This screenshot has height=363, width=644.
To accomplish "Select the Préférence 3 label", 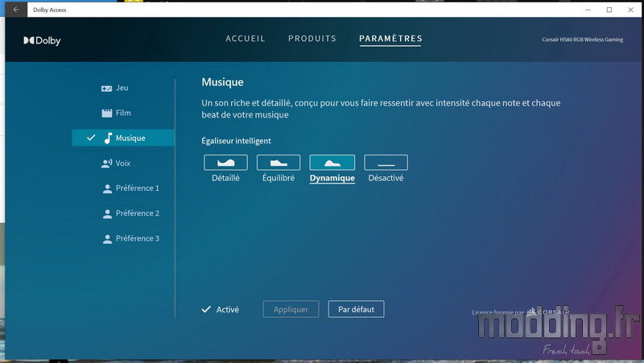I will tap(137, 238).
